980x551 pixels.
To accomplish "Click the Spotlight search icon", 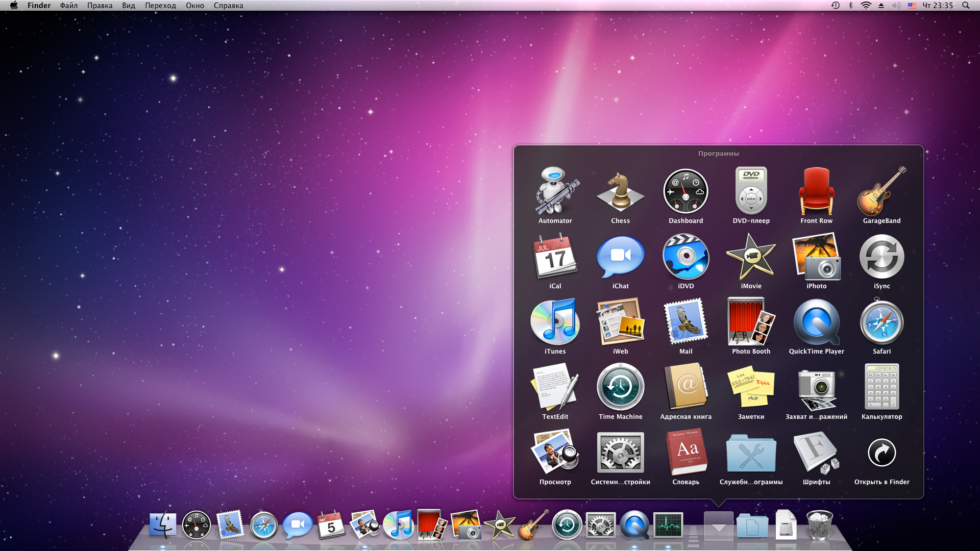I will click(965, 6).
